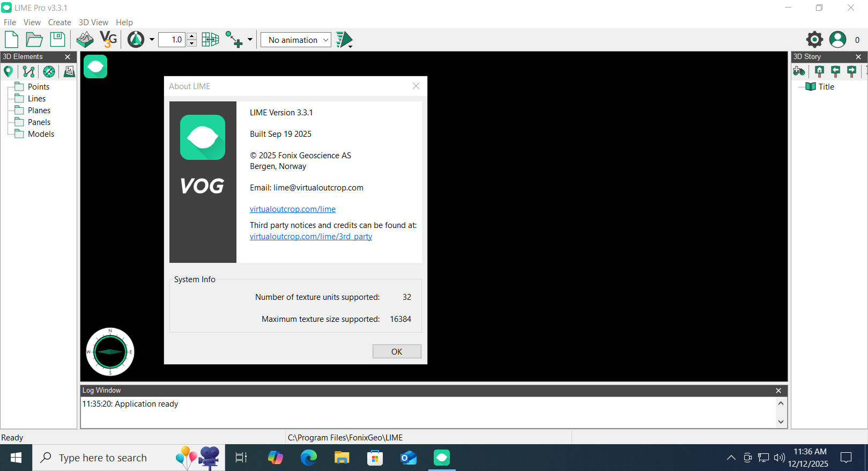Open the user account icon
868x471 pixels.
pyautogui.click(x=837, y=39)
